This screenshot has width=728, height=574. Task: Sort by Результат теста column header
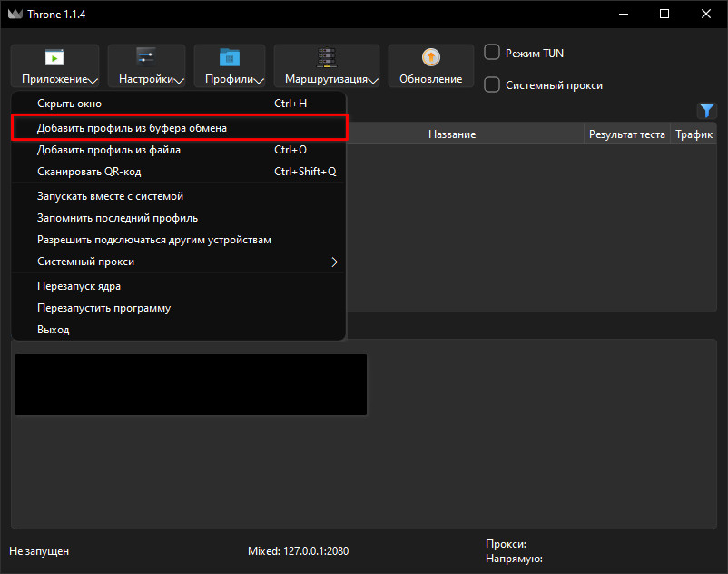click(626, 134)
